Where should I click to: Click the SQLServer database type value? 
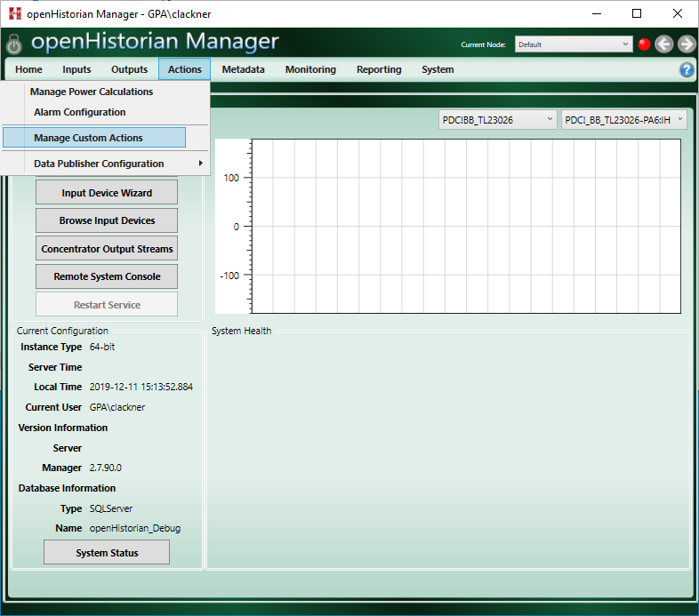[x=111, y=508]
